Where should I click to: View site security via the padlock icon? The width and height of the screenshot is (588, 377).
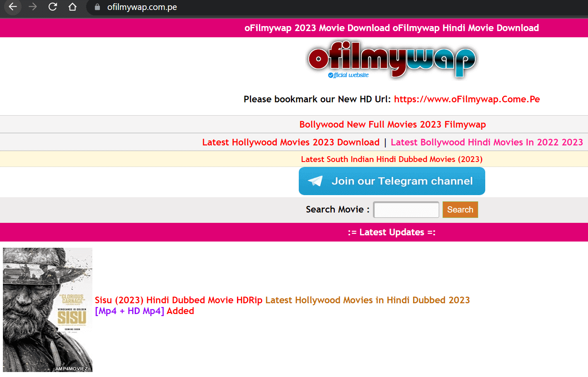(97, 7)
